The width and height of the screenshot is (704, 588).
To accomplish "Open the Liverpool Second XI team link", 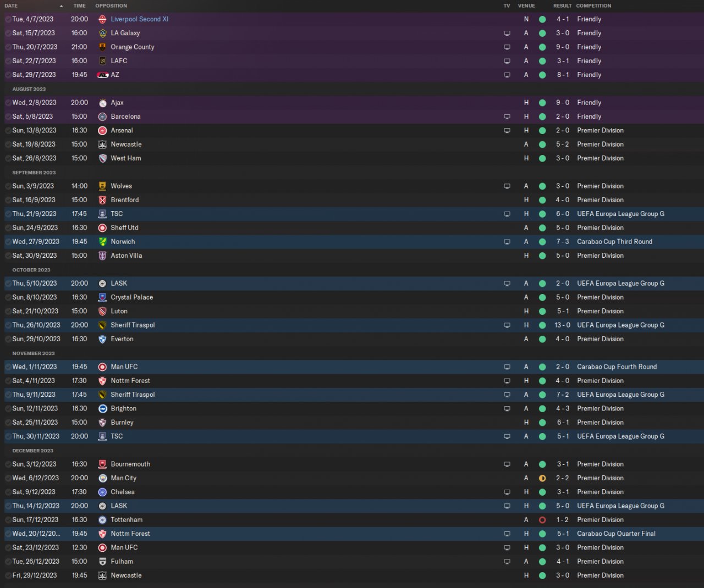I will tap(140, 19).
